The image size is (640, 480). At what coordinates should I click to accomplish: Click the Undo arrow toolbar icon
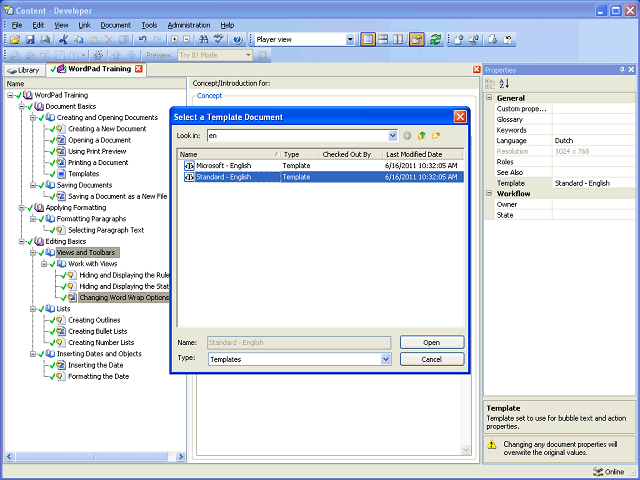tap(142, 40)
